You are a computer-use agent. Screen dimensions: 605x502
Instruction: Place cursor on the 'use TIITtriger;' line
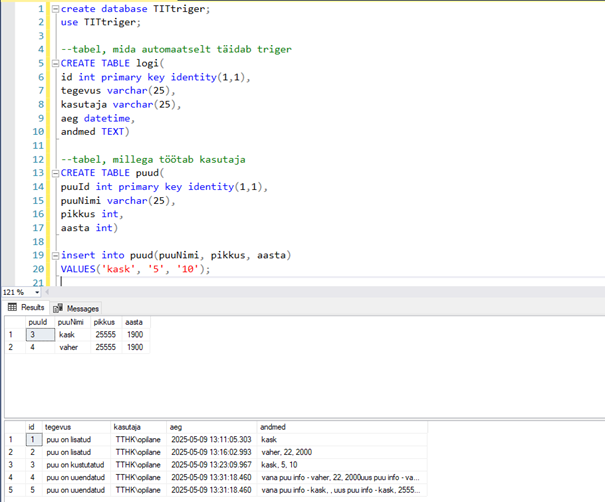point(101,21)
